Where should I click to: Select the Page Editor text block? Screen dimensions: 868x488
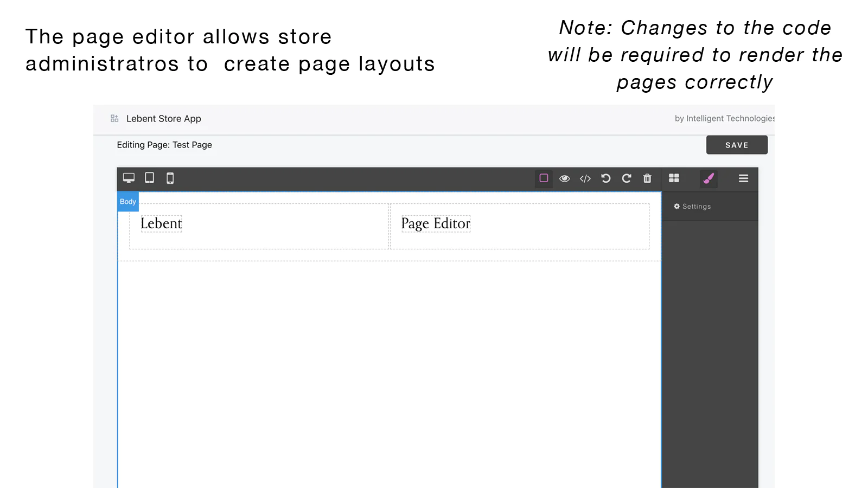pyautogui.click(x=436, y=223)
